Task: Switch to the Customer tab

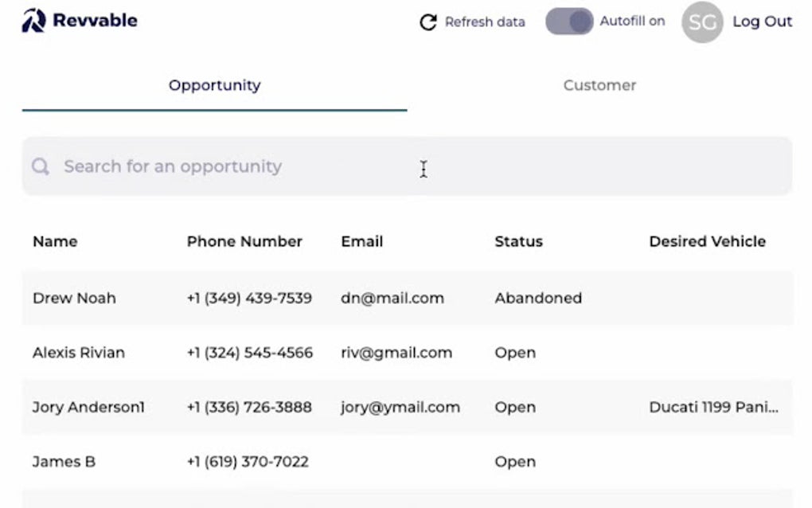Action: pos(599,85)
